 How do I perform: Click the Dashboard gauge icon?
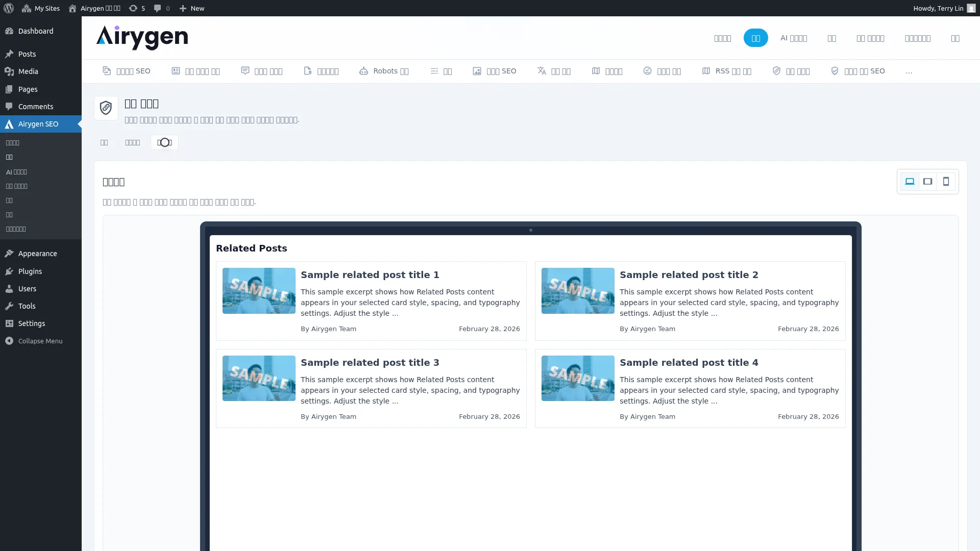point(9,31)
